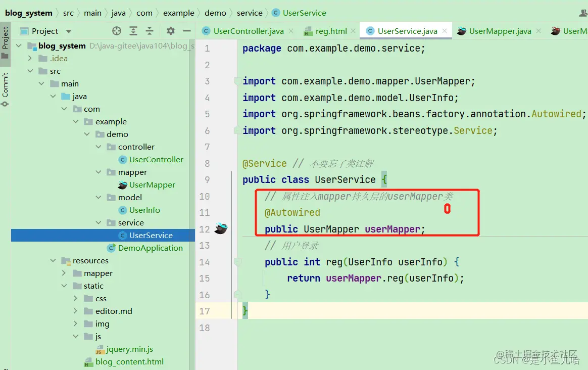Click the locate/select opened file target icon
Screen dimensions: 588x370
click(x=117, y=31)
